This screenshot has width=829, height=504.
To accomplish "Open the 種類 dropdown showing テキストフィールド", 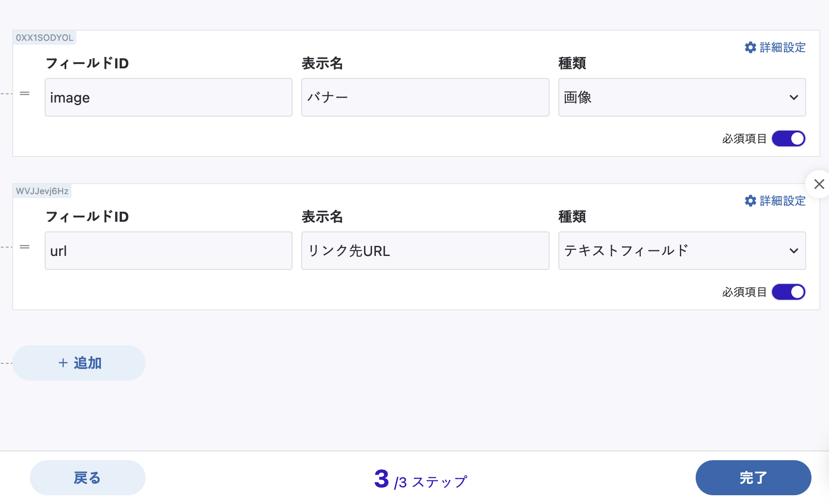I will coord(682,251).
